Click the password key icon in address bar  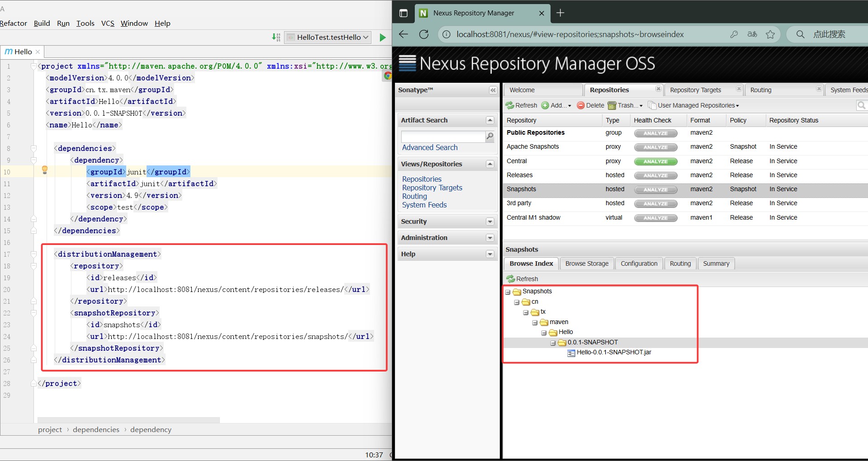(x=734, y=34)
